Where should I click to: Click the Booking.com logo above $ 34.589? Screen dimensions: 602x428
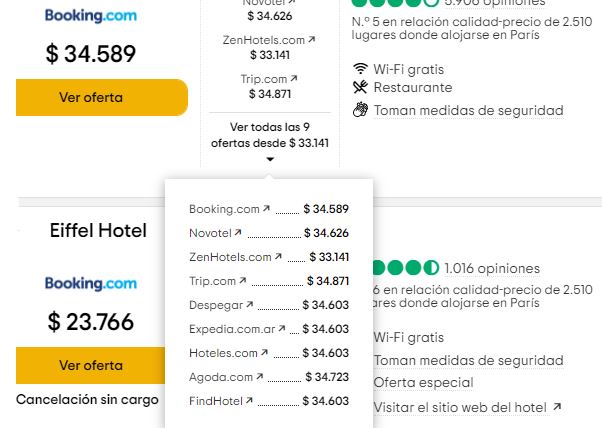click(x=90, y=16)
